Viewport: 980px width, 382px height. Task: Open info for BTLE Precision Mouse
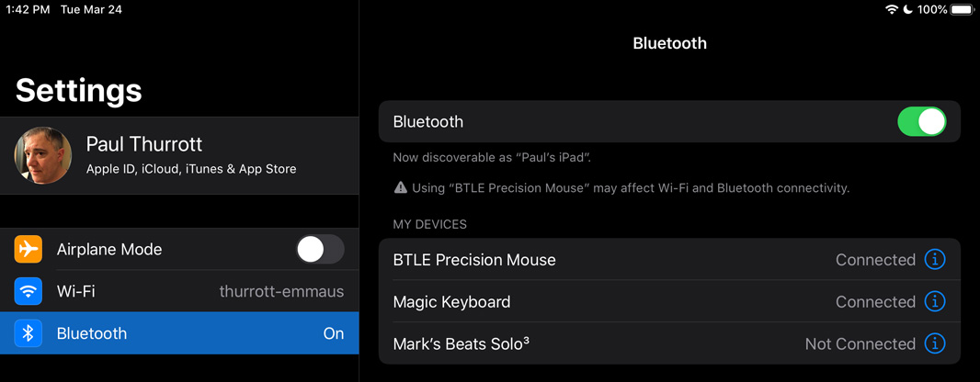coord(934,260)
